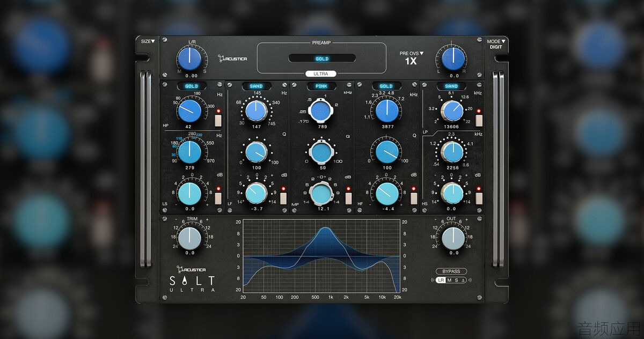The height and width of the screenshot is (339, 644).
Task: Toggle the HS band on/off switch
Action: tap(479, 198)
